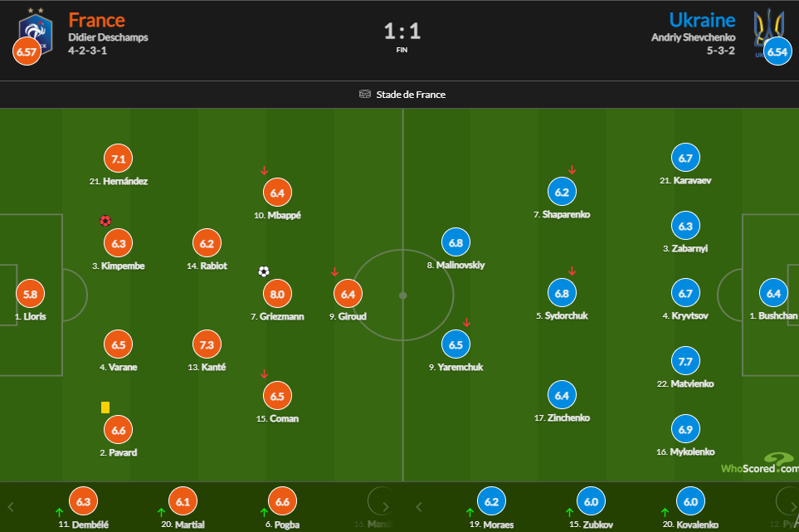This screenshot has width=799, height=532.
Task: Select substitute Pogba's 6.6 rating
Action: [282, 502]
